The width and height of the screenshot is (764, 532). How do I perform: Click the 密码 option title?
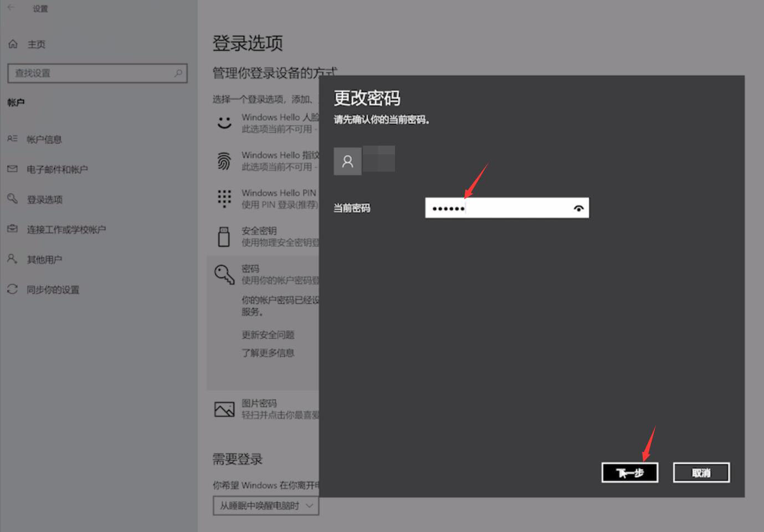250,268
